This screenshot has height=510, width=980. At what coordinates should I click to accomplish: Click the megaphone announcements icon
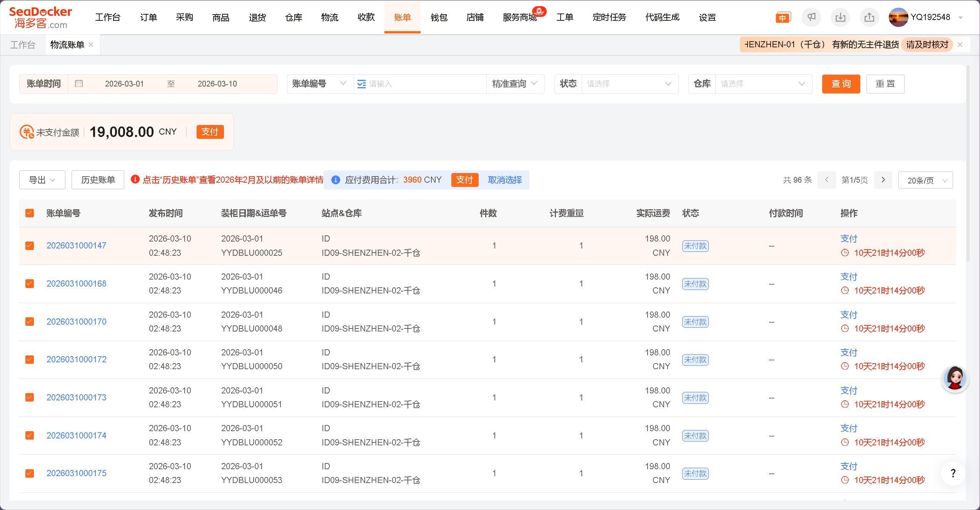(811, 17)
